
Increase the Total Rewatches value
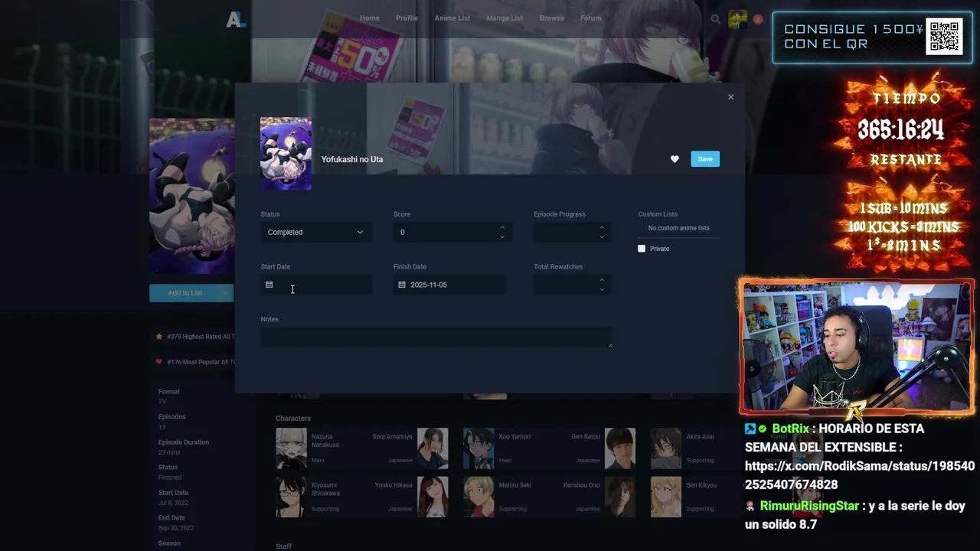(x=602, y=280)
